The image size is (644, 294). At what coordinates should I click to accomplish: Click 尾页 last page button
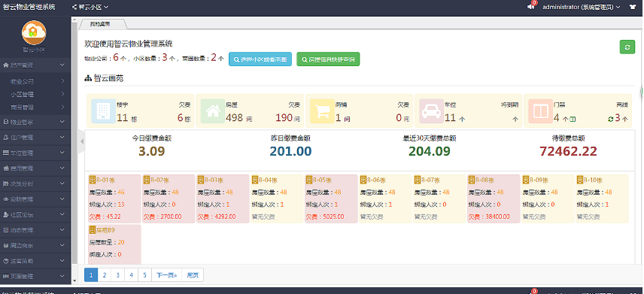[193, 275]
